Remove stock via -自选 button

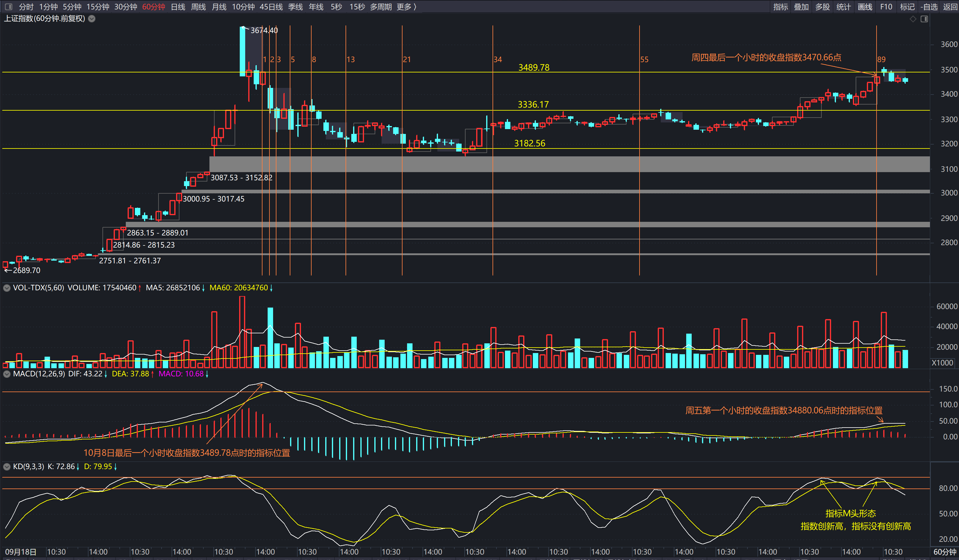929,7
